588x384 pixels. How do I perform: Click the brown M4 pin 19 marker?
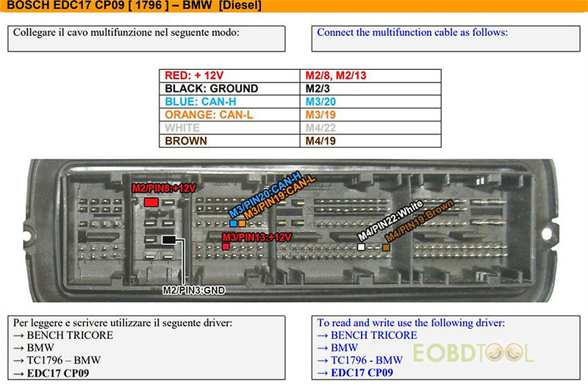pyautogui.click(x=386, y=247)
